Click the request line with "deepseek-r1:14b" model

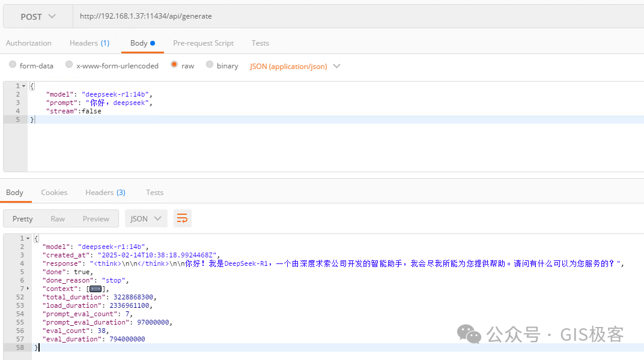(x=99, y=94)
